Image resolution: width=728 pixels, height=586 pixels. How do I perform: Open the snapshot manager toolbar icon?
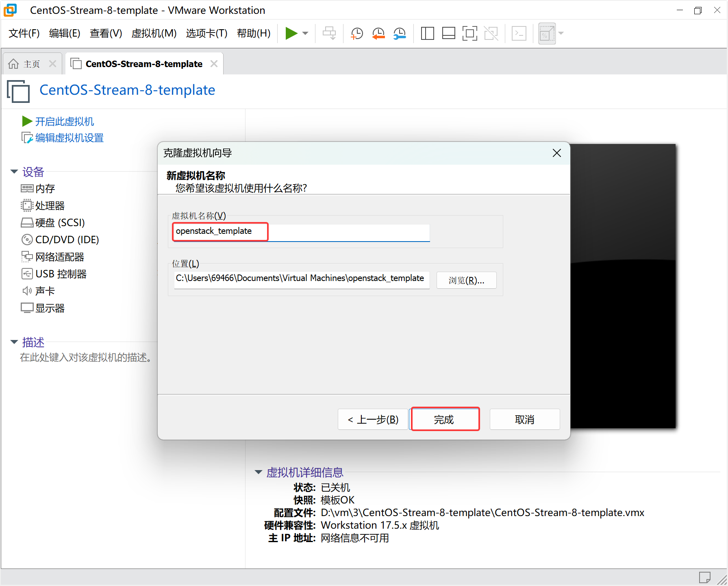[x=400, y=33]
